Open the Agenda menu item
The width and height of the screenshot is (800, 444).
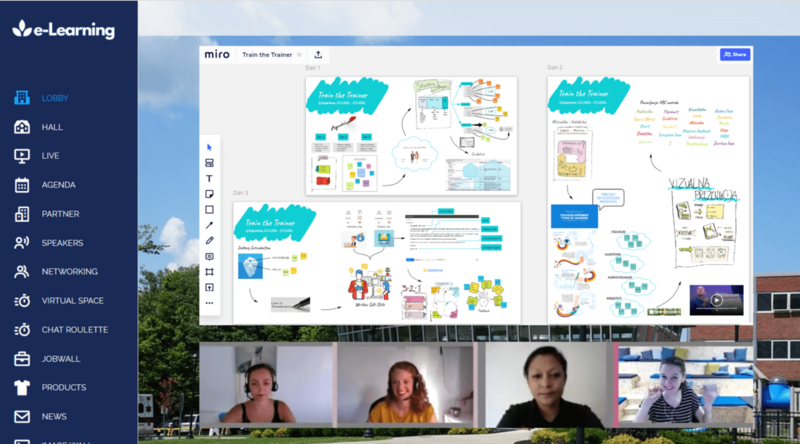pyautogui.click(x=58, y=185)
